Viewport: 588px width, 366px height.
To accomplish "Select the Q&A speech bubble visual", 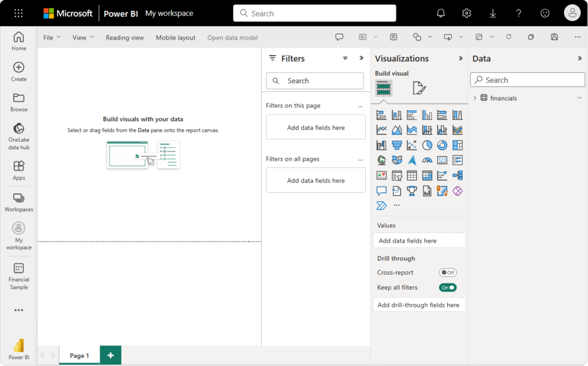I will 381,191.
